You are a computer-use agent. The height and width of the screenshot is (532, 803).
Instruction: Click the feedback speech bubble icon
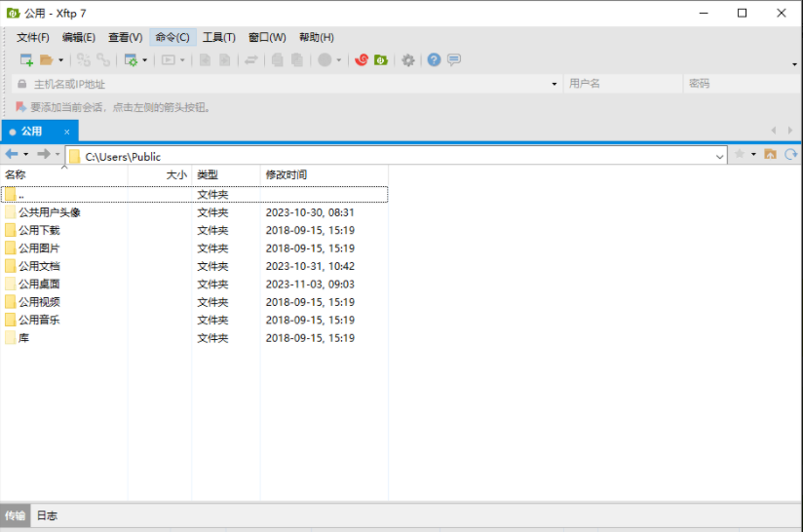(x=454, y=60)
